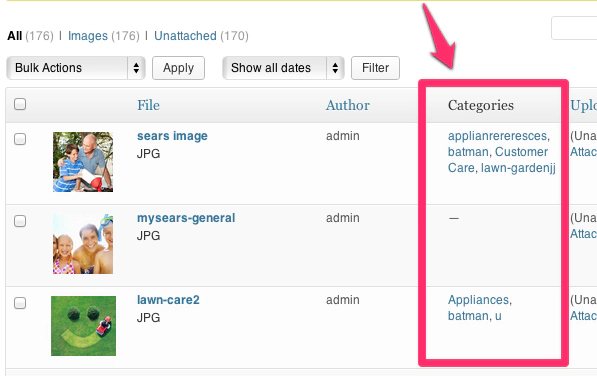Check the box for sears image row
597x376 pixels.
coord(20,139)
